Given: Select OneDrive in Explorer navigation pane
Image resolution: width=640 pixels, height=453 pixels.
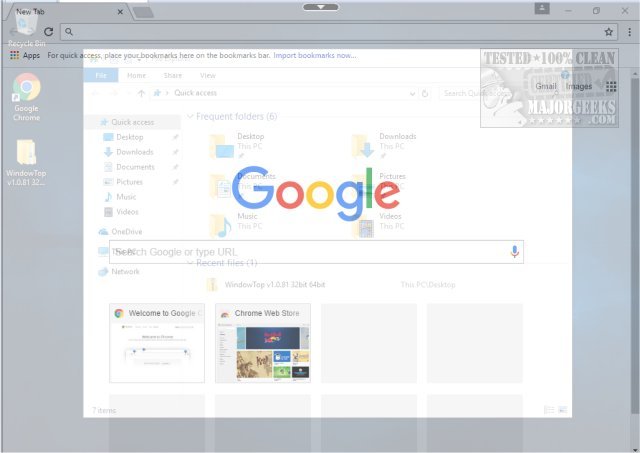Looking at the screenshot, I should point(127,231).
